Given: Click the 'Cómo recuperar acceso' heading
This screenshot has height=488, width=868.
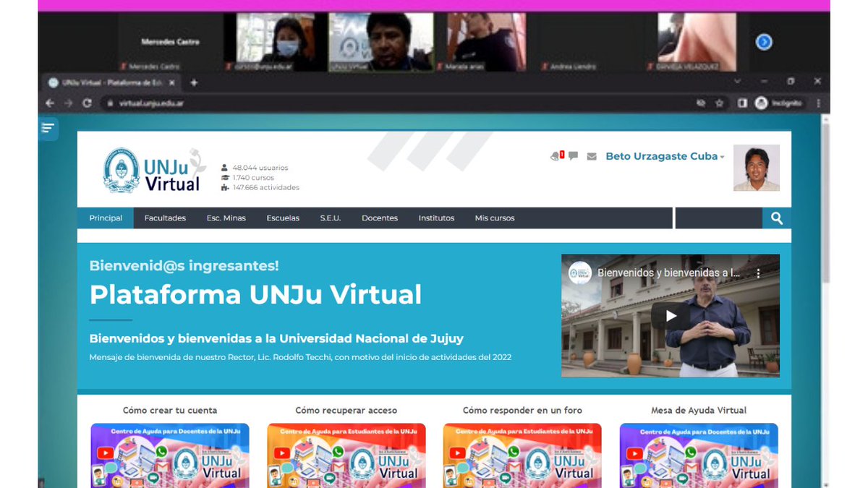Looking at the screenshot, I should [346, 410].
